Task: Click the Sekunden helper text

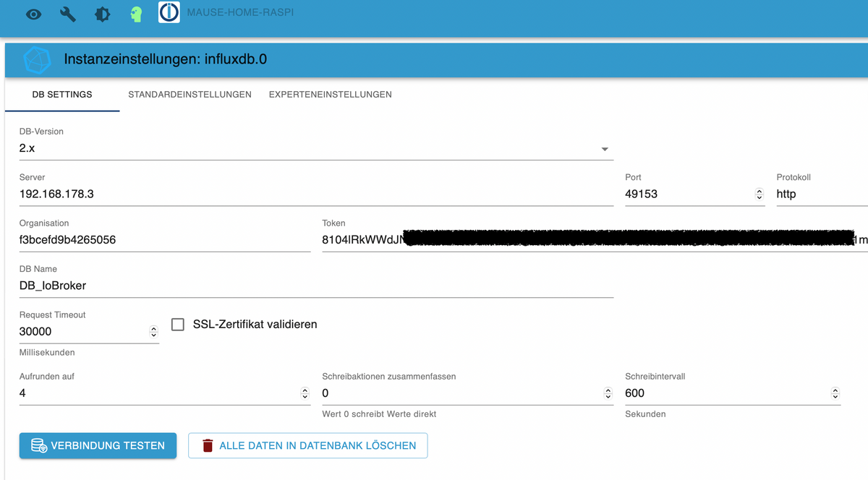Action: 645,414
